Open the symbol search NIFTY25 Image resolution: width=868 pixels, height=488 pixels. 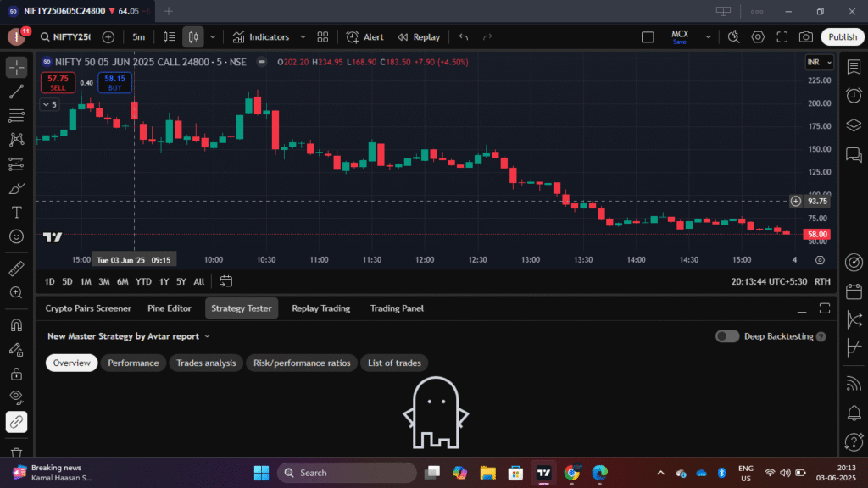65,37
